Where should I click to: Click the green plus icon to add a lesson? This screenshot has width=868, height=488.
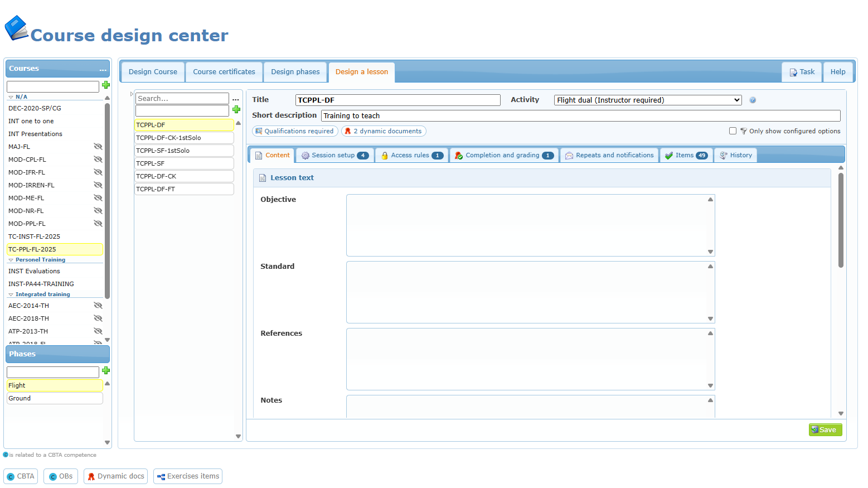[x=236, y=109]
